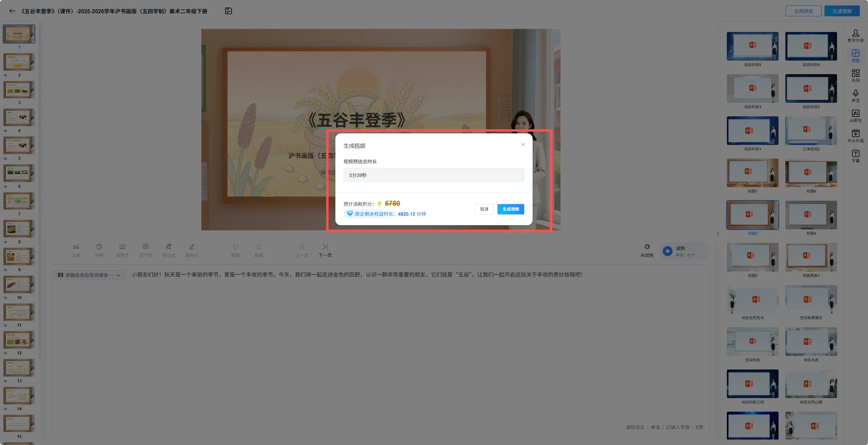Screen dimensions: 868x445
Task: Go to the next slide with 下一页
Action: tap(325, 250)
